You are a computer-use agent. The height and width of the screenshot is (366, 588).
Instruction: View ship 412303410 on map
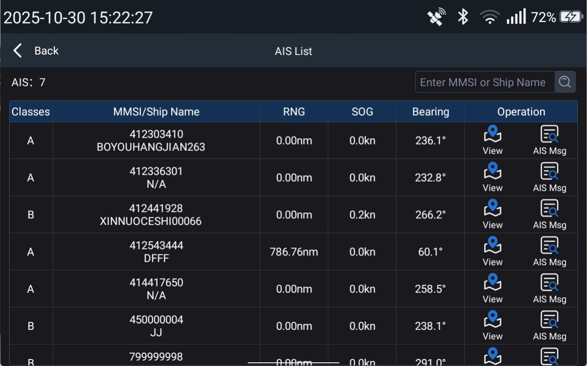[x=493, y=140]
